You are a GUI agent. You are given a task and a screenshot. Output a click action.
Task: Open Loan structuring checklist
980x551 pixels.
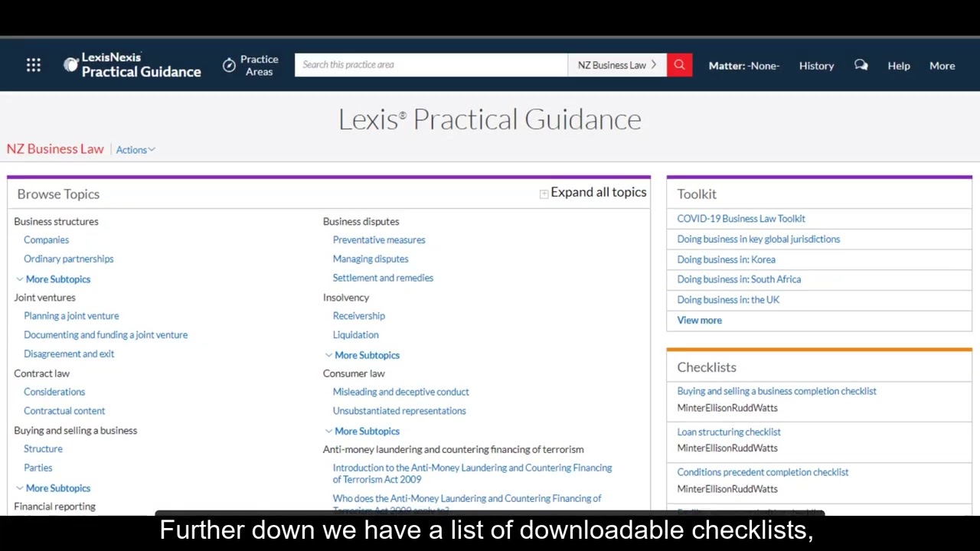[x=729, y=432]
